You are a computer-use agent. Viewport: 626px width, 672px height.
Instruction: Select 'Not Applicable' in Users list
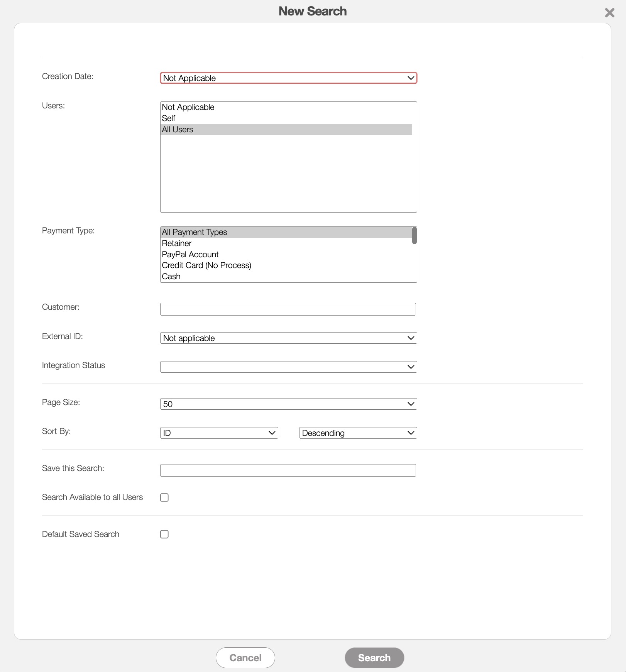[188, 107]
